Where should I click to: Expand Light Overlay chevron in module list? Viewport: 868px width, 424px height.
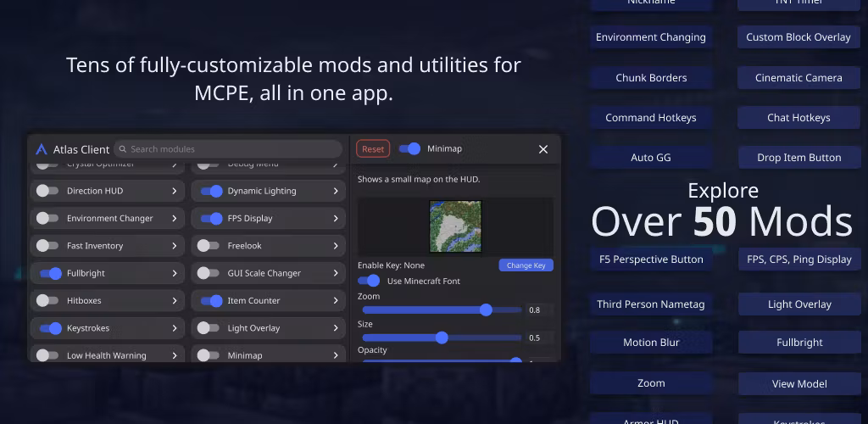pos(336,328)
